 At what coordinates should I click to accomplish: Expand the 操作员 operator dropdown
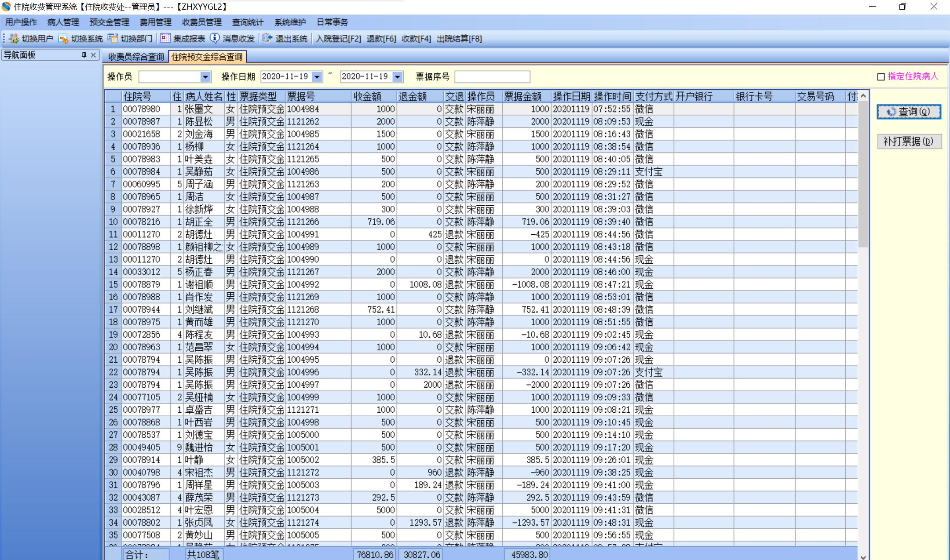tap(205, 77)
